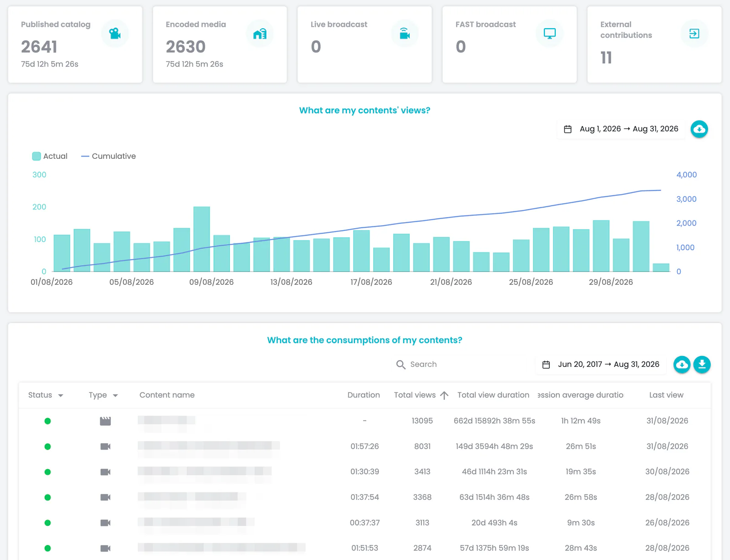Download the content views chart data
The height and width of the screenshot is (560, 730).
[x=699, y=129]
